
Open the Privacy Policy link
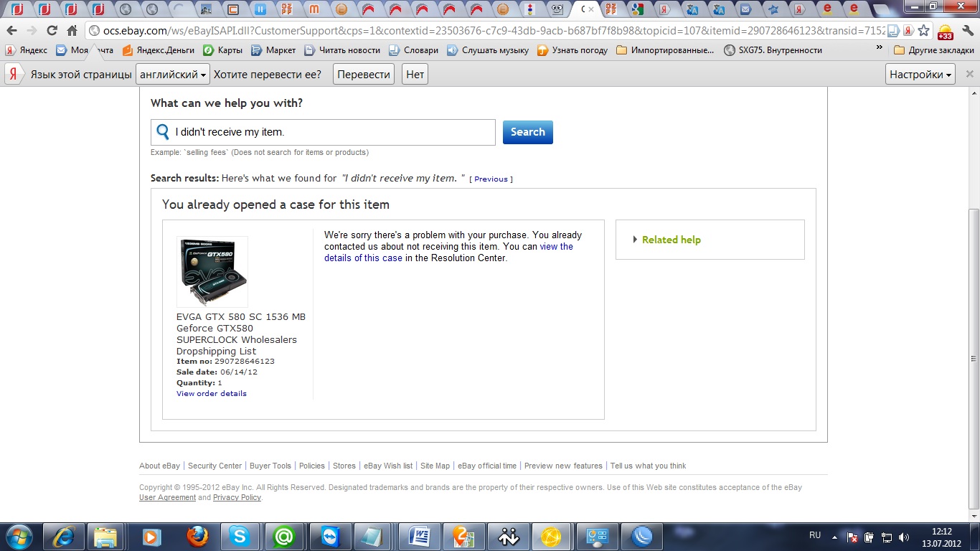coord(237,498)
